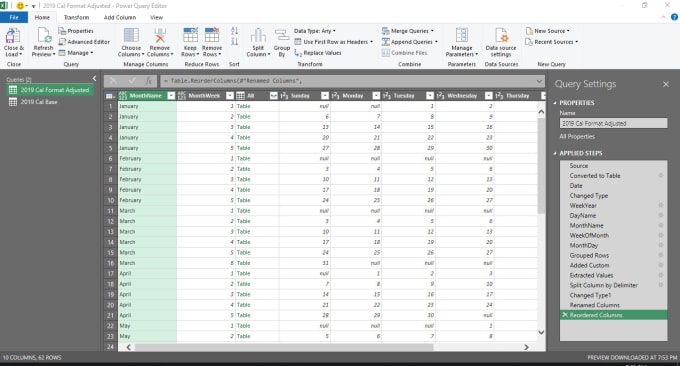Open the Wednesday column filter dropdown
The height and width of the screenshot is (366, 680).
click(x=489, y=96)
